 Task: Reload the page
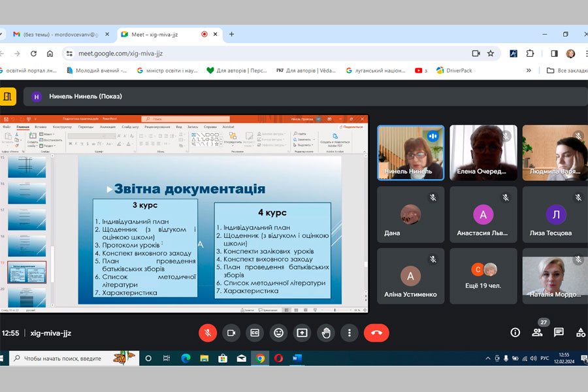click(x=33, y=54)
